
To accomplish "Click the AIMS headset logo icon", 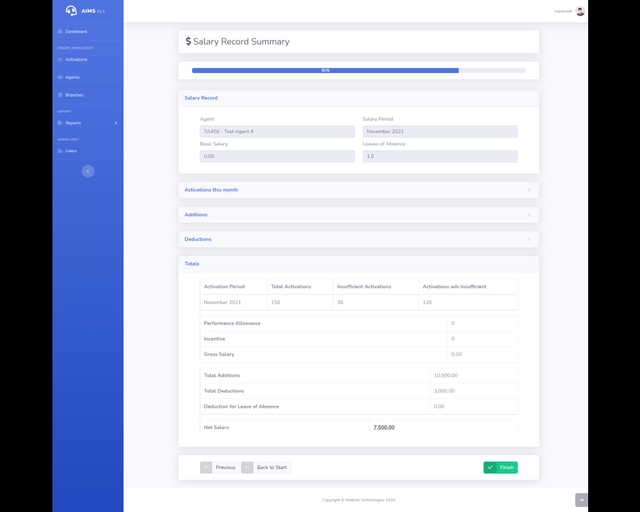I will [x=71, y=11].
